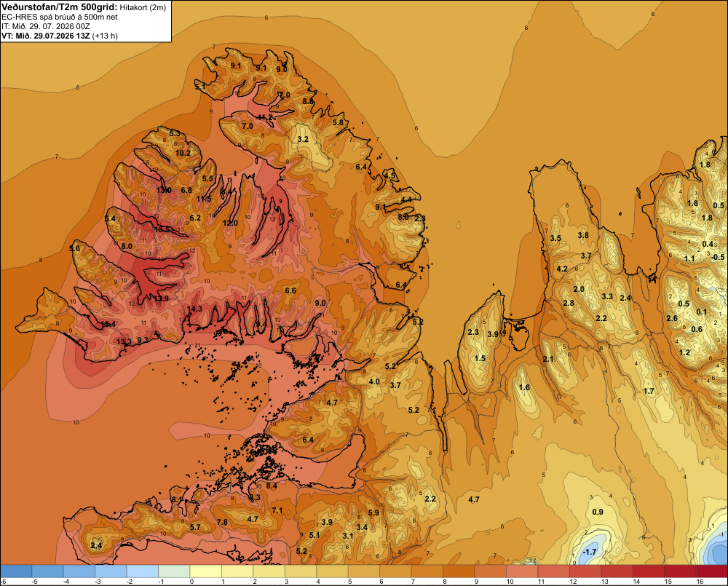Click the 12.0 temperature label

tap(230, 223)
